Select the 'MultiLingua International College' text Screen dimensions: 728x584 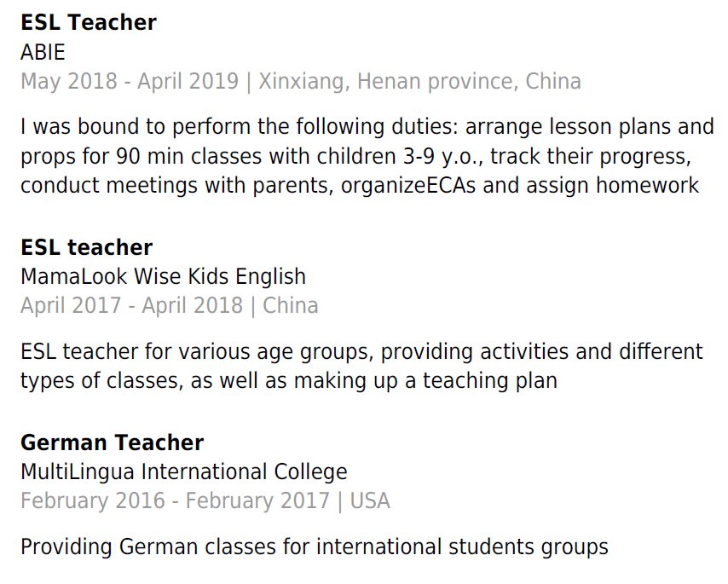coord(184,472)
